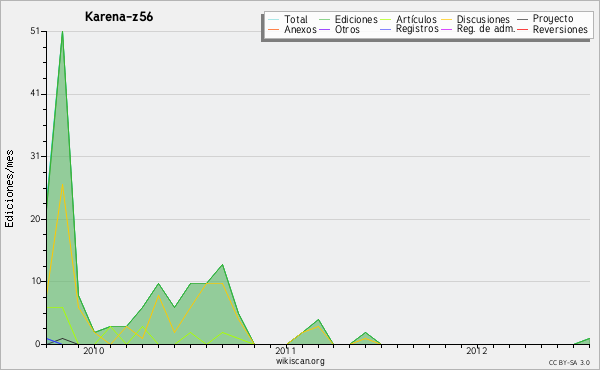Click the CC BY-SA 3.0 license text
The width and height of the screenshot is (600, 370).
pyautogui.click(x=569, y=363)
